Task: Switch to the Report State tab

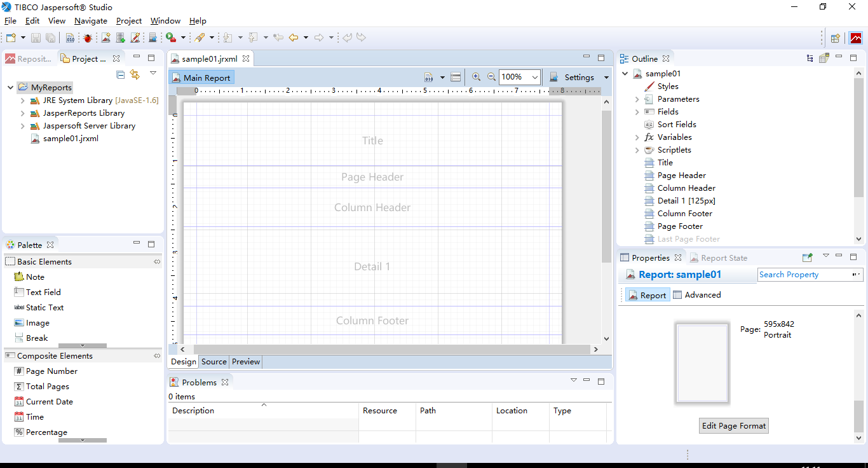Action: tap(718, 258)
